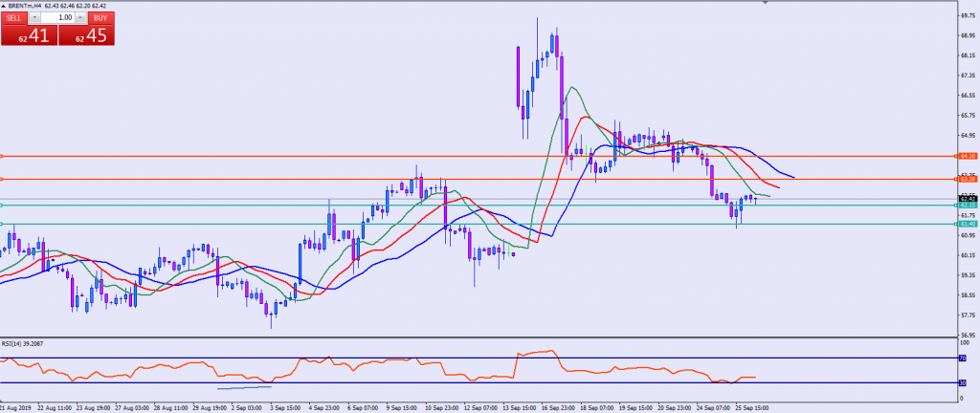Click the SELL button
Viewport: 980px width, 413px height.
tap(15, 18)
